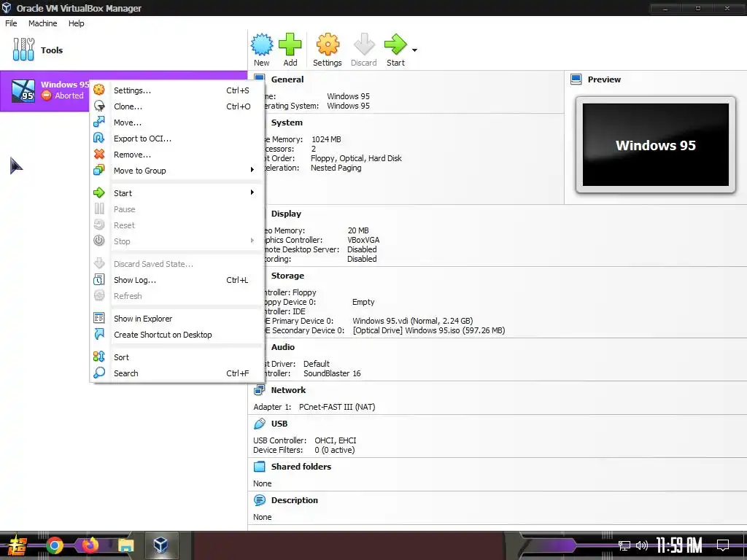Image resolution: width=747 pixels, height=560 pixels.
Task: Click the icon beside Move... in context menu
Action: 99,122
